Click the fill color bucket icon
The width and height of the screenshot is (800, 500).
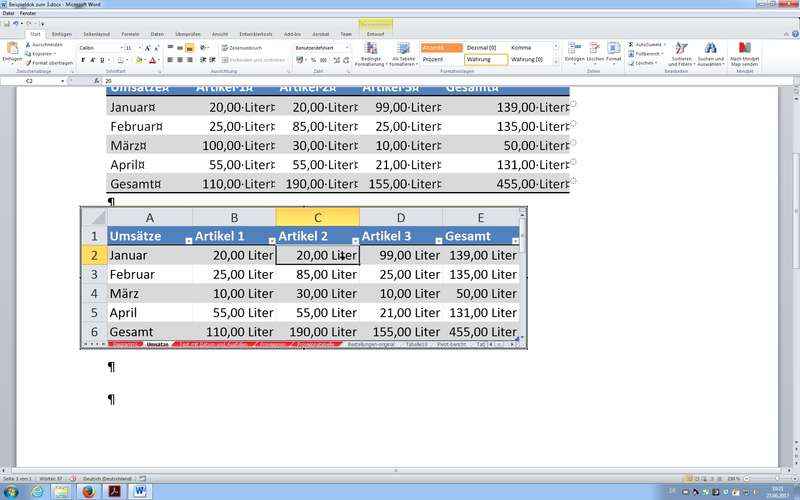(x=139, y=60)
